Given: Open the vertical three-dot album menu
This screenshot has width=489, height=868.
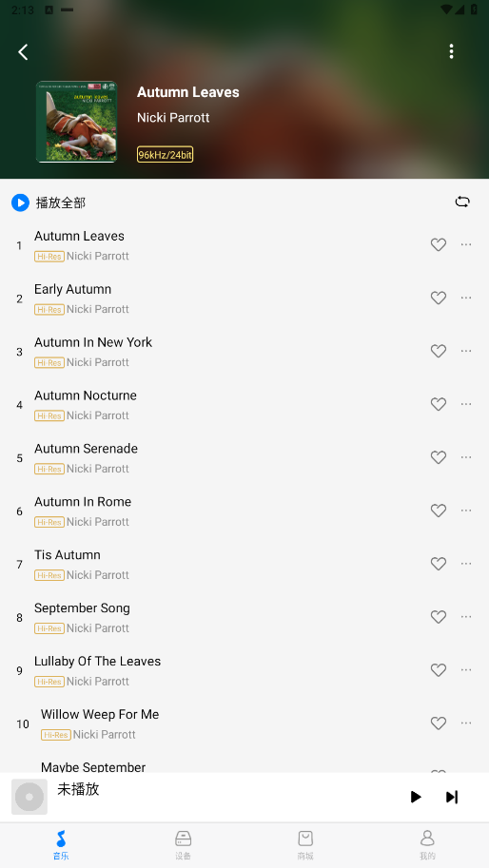Looking at the screenshot, I should 451,51.
